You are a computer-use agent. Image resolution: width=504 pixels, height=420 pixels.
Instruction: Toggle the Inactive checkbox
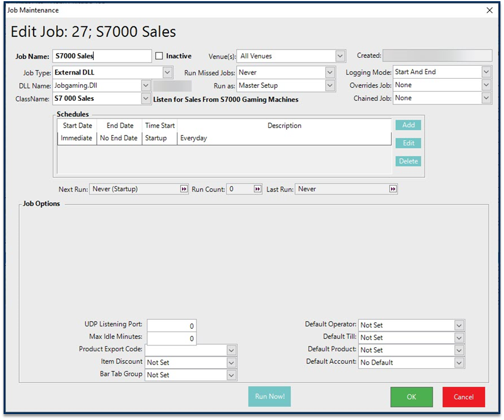(x=159, y=56)
